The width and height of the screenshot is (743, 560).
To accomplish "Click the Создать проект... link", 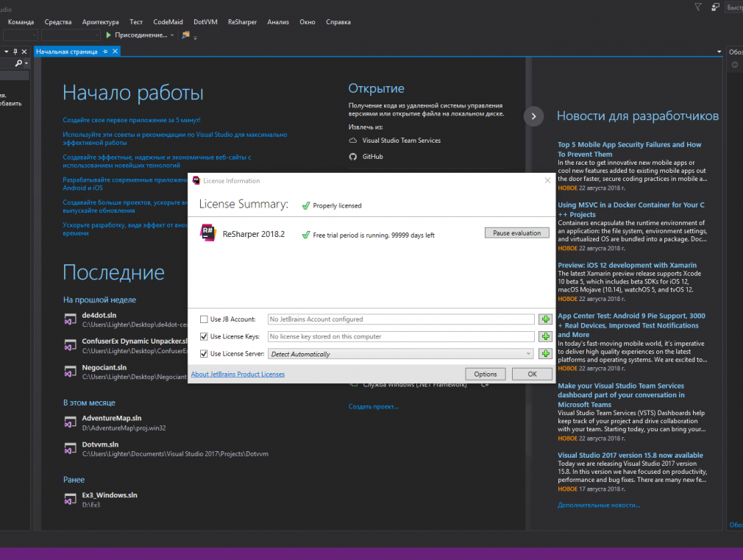I will click(x=374, y=407).
